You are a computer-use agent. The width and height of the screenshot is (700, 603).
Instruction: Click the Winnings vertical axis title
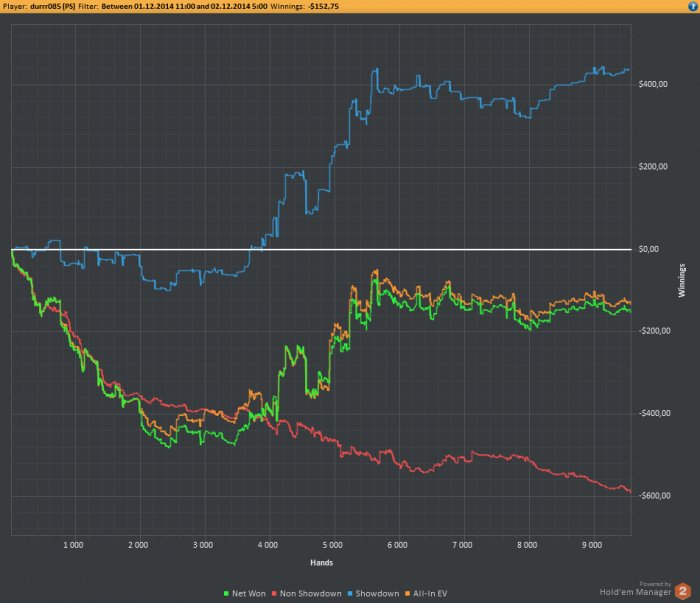tap(682, 280)
